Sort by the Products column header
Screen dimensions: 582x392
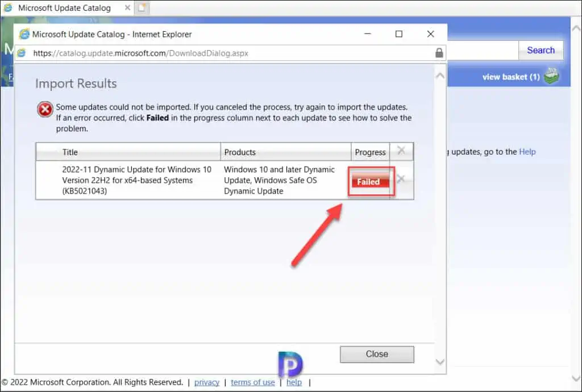[x=286, y=152]
